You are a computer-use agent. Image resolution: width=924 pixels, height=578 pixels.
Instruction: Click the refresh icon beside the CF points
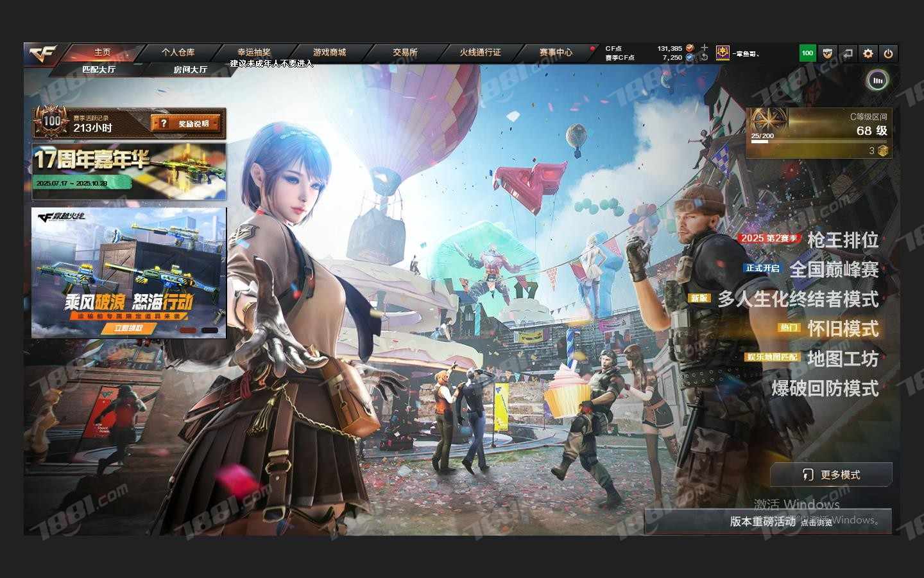pos(704,57)
